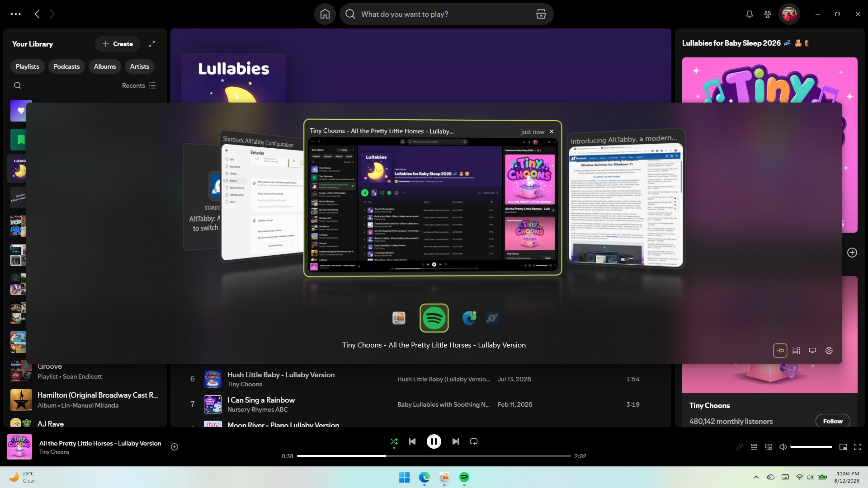
Task: Open the Spotify Home page
Action: 325,14
